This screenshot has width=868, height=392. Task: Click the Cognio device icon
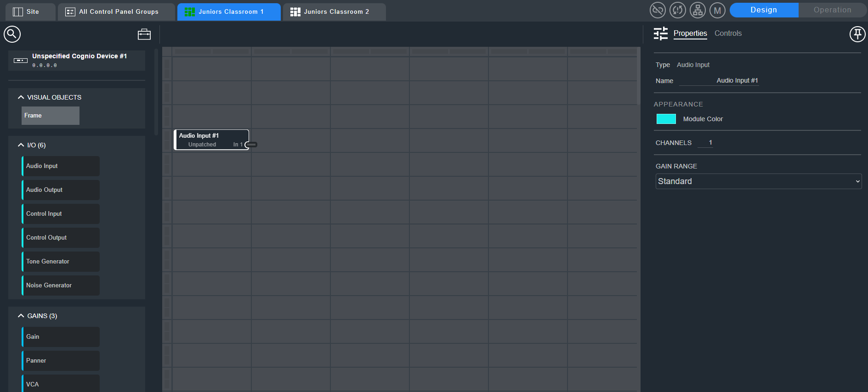[21, 60]
